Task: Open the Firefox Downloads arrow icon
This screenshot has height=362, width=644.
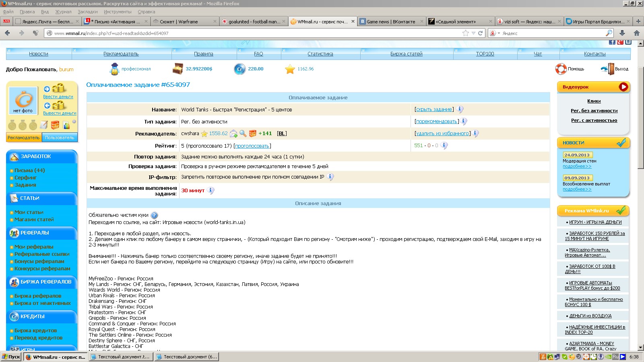Action: click(x=622, y=33)
